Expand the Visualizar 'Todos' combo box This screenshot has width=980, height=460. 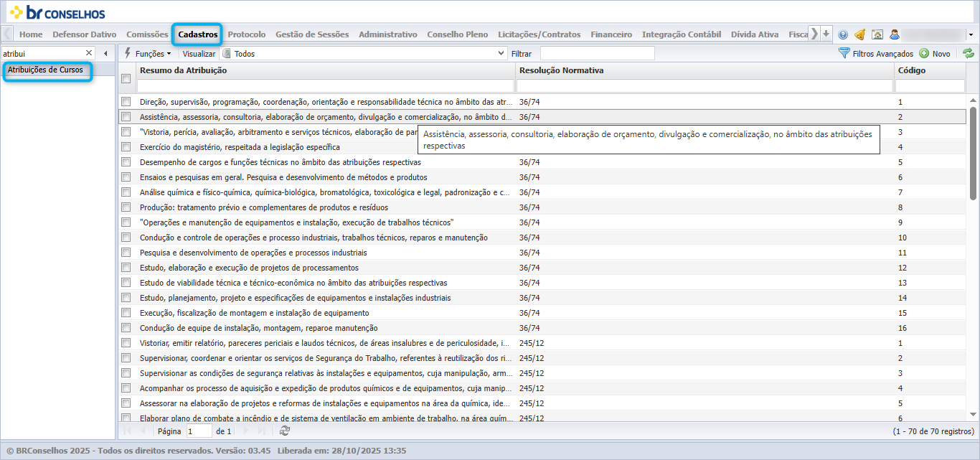pos(501,53)
